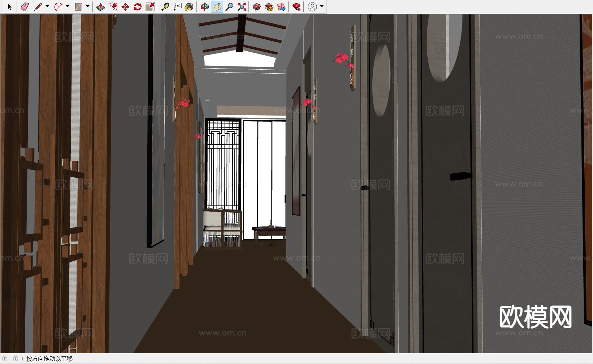Activate the Line pencil tool
The width and height of the screenshot is (593, 364).
(38, 7)
